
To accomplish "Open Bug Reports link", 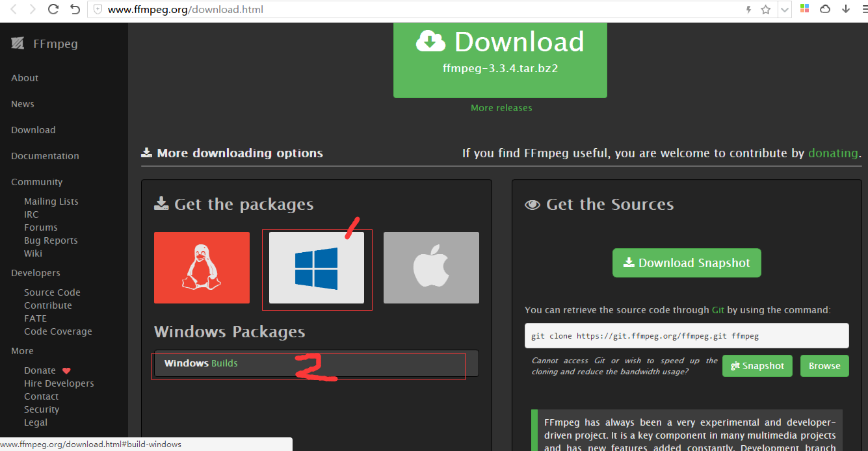I will click(51, 240).
